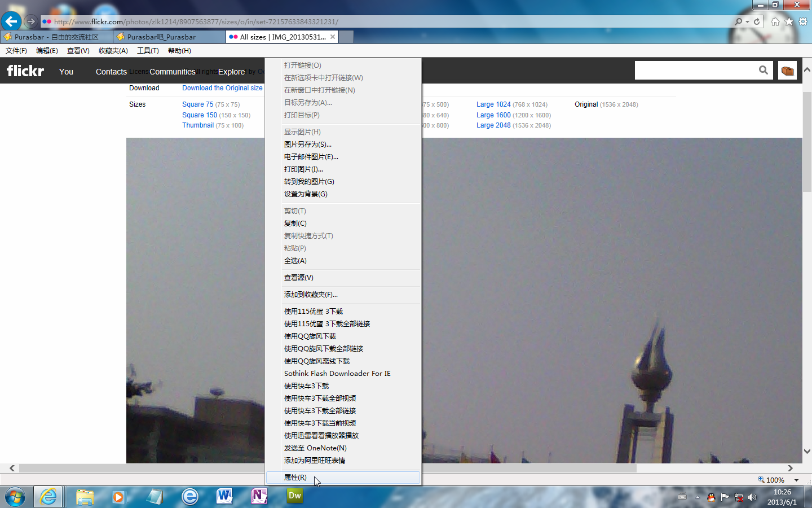The image size is (812, 508).
Task: Expand the address bar search dropdown arrow
Action: click(747, 21)
